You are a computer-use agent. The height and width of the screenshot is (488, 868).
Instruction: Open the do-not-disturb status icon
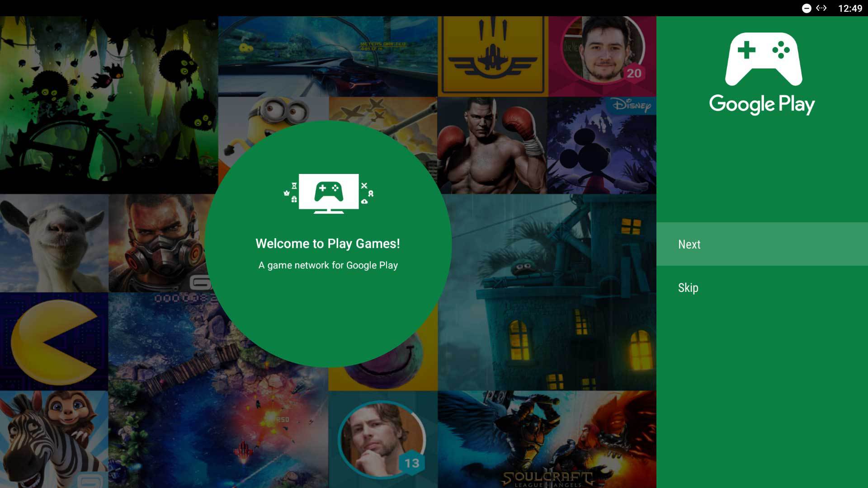807,8
